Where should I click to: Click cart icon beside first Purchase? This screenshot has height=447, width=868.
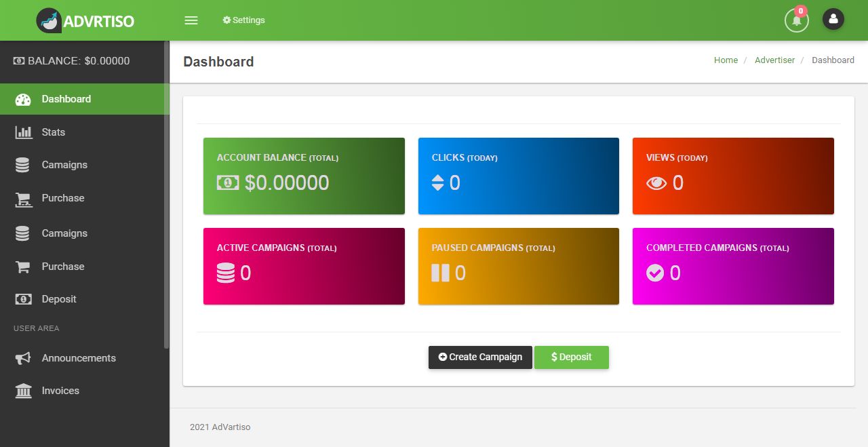click(x=23, y=199)
